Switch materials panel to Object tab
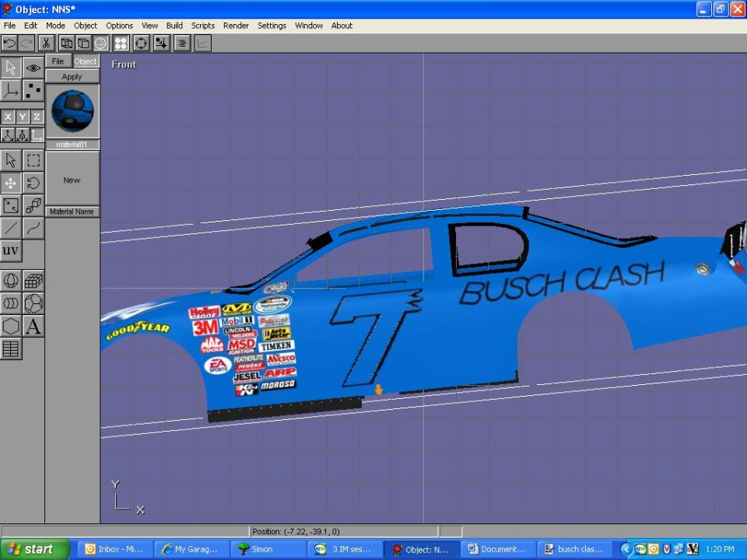747x560 pixels. [x=86, y=61]
